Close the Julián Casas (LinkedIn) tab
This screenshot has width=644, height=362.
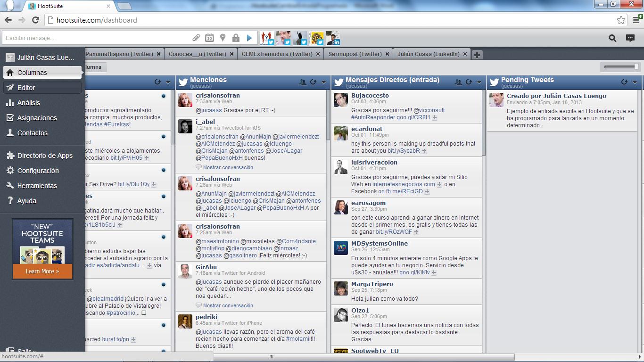pos(465,54)
